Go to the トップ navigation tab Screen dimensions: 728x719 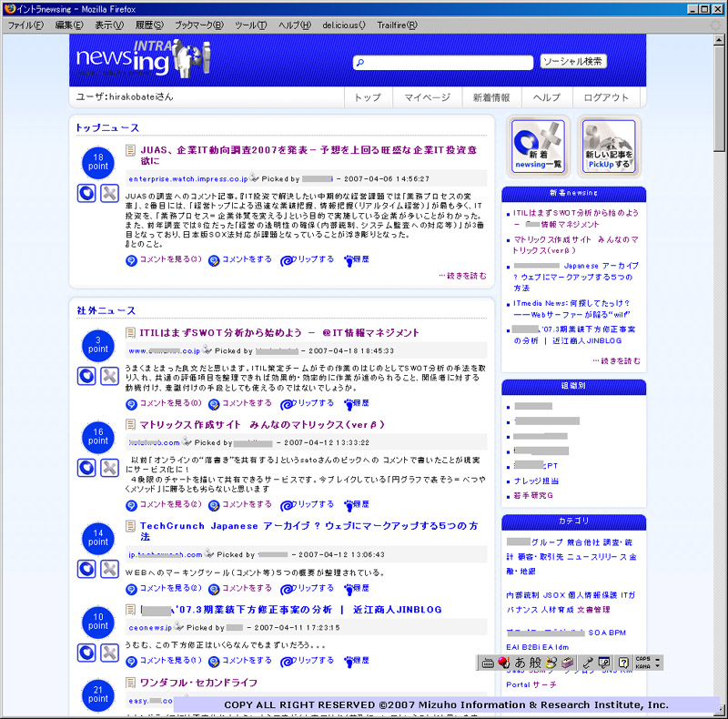(x=369, y=97)
